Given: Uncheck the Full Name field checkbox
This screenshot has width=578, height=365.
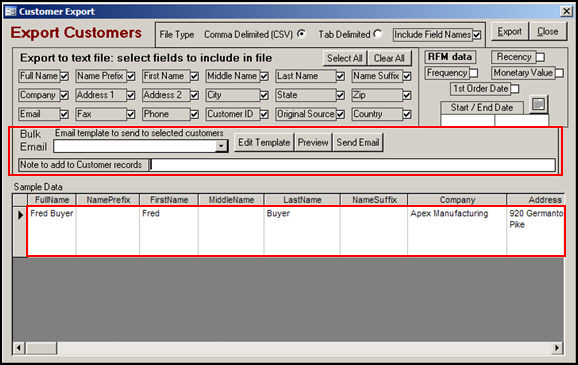Looking at the screenshot, I should pyautogui.click(x=64, y=76).
